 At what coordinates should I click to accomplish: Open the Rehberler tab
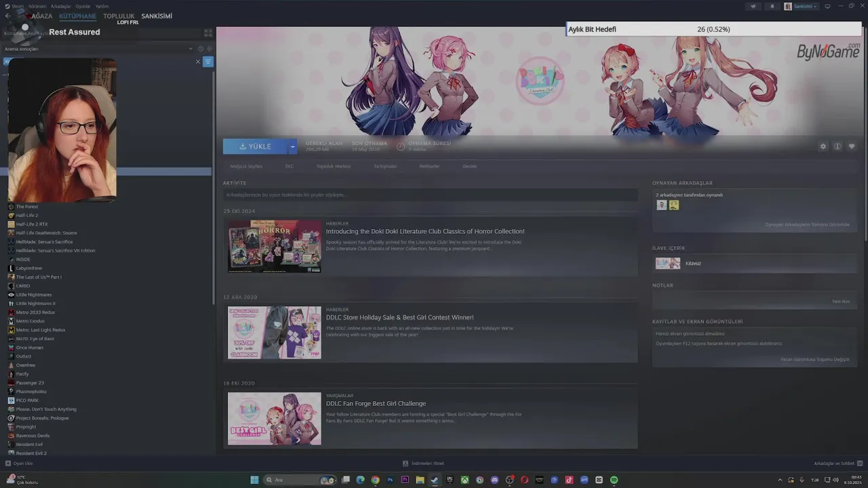(429, 166)
